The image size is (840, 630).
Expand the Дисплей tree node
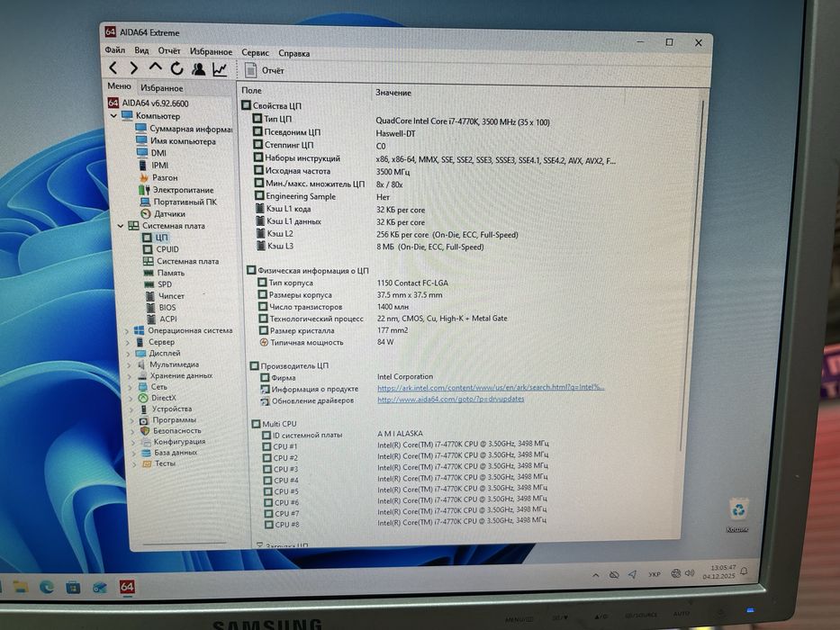click(128, 354)
